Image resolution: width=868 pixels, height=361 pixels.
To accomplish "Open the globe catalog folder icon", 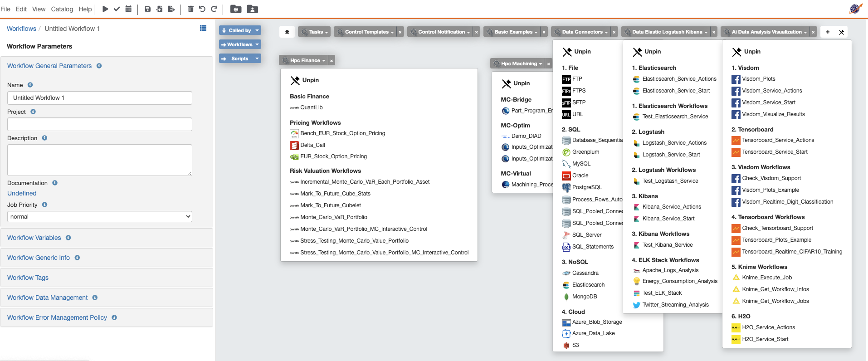I will click(x=236, y=9).
